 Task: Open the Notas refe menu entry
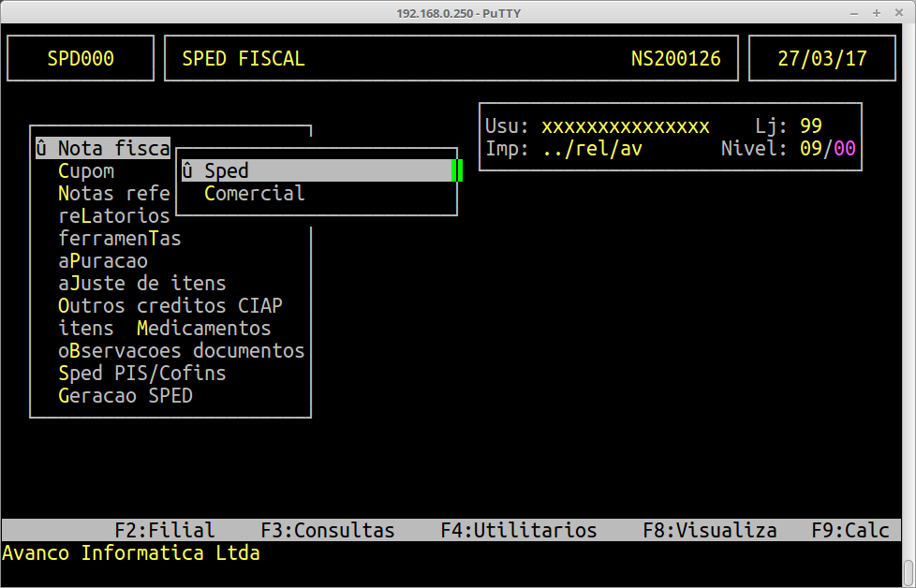coord(113,194)
